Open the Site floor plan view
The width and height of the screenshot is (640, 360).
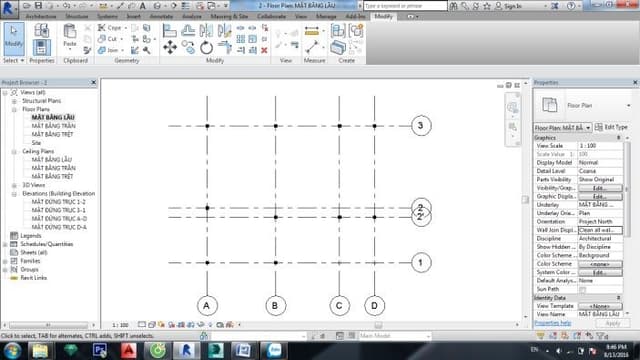point(36,143)
